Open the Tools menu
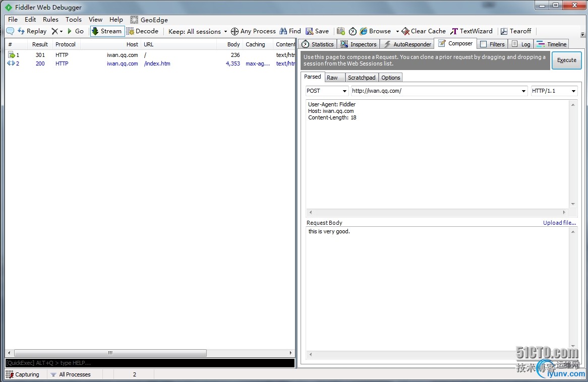This screenshot has width=588, height=382. click(x=74, y=20)
